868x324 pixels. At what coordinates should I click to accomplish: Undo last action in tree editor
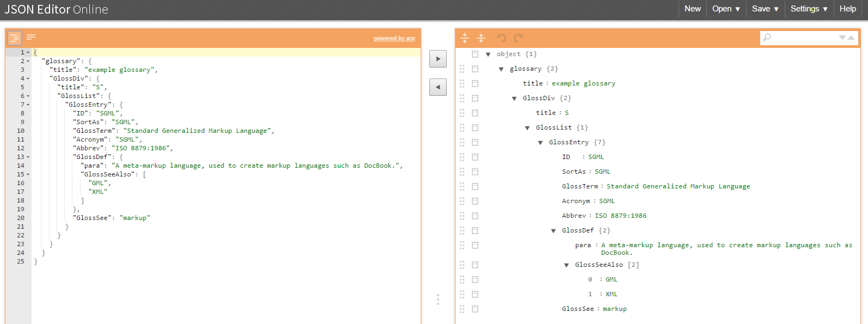pos(502,38)
